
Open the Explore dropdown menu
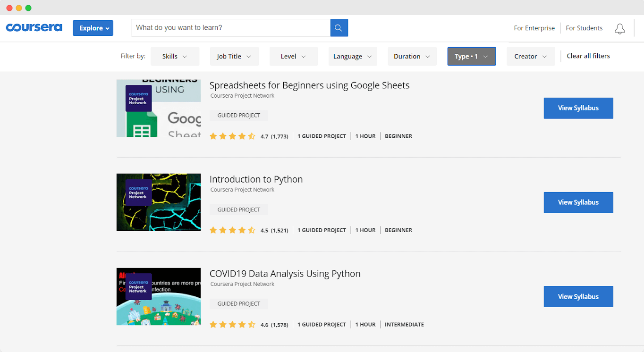click(93, 28)
